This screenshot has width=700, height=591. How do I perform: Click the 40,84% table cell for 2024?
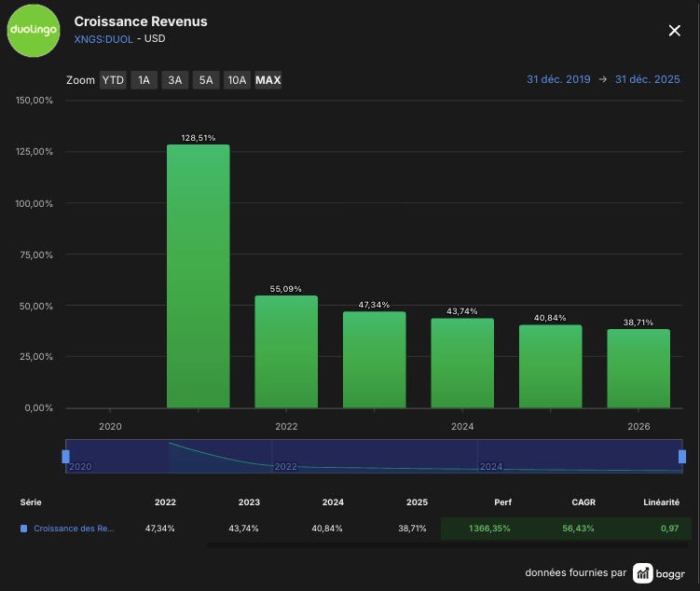[x=327, y=529]
